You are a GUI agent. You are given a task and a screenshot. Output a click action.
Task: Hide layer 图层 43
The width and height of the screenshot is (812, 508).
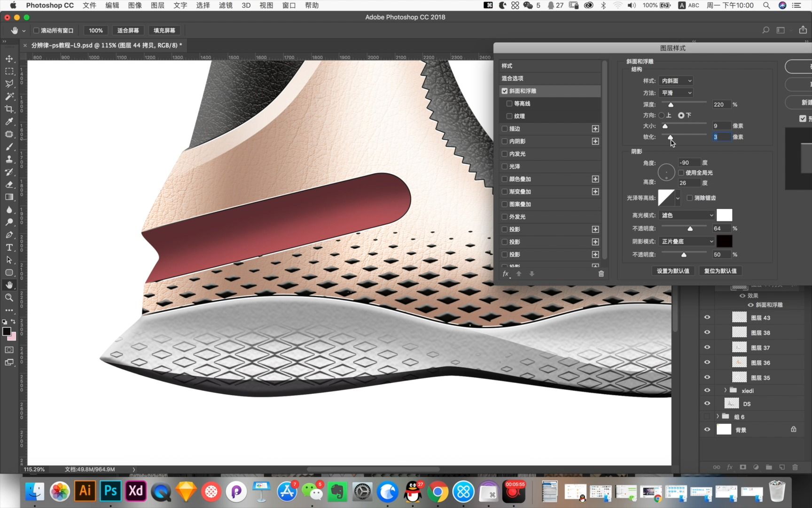707,317
